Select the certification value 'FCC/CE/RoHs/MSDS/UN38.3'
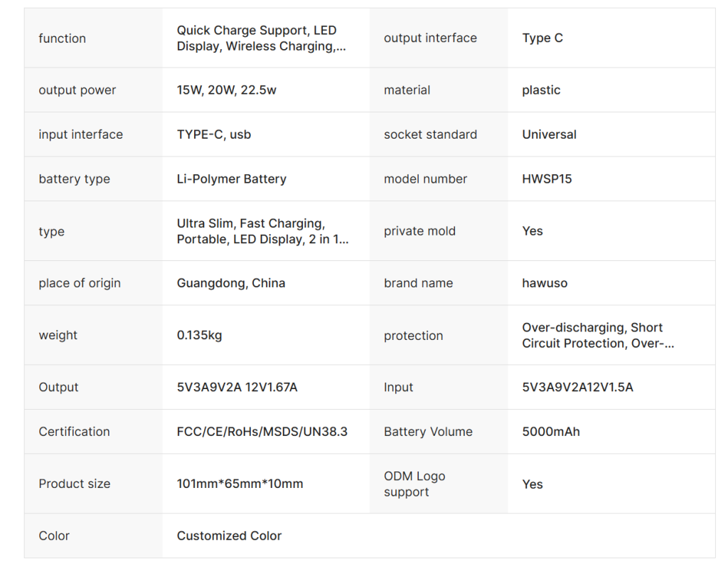The height and width of the screenshot is (564, 728). pos(262,432)
